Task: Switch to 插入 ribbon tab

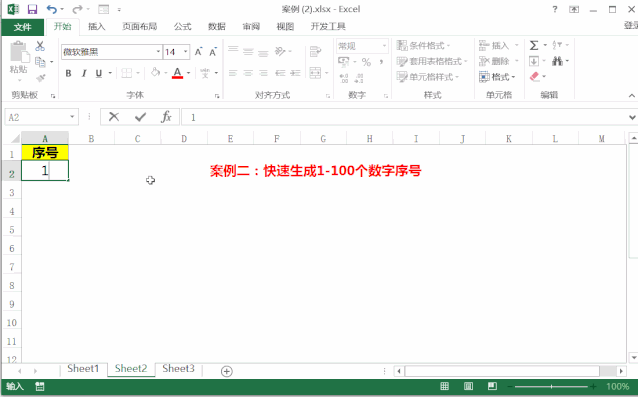Action: pos(96,26)
